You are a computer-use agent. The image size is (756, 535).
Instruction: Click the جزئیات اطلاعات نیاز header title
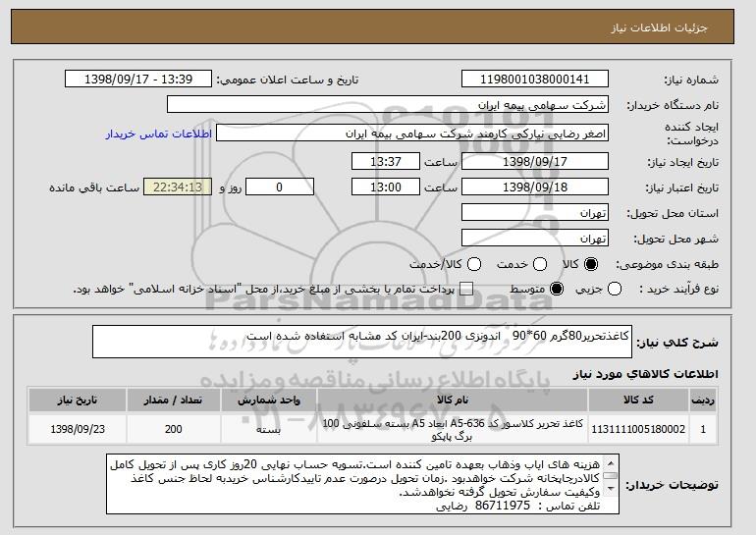(x=659, y=27)
